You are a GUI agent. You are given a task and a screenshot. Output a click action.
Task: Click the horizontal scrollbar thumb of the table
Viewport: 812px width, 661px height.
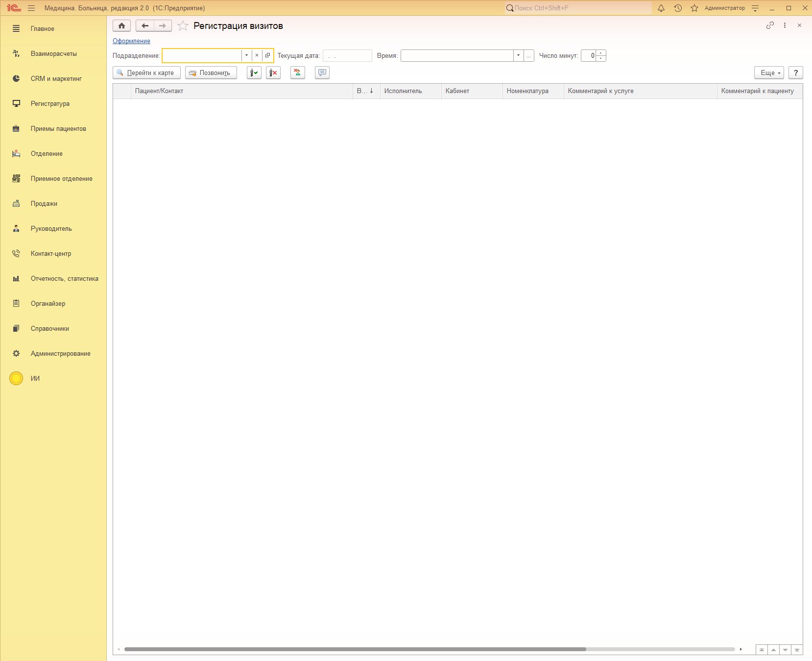pyautogui.click(x=355, y=649)
